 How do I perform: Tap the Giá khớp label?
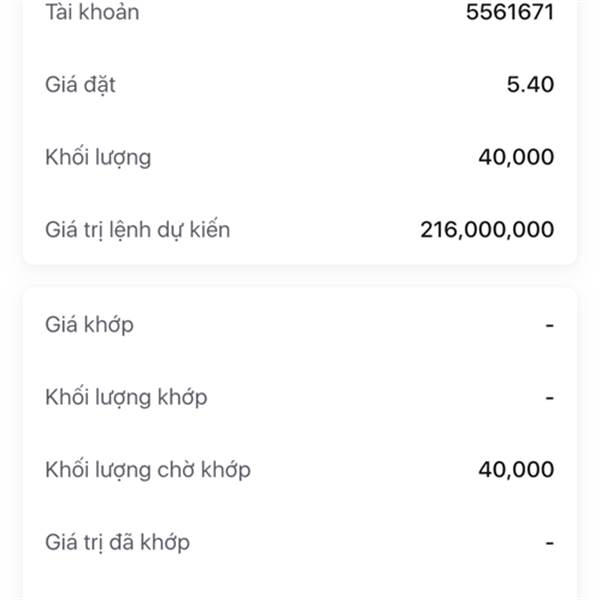(89, 325)
